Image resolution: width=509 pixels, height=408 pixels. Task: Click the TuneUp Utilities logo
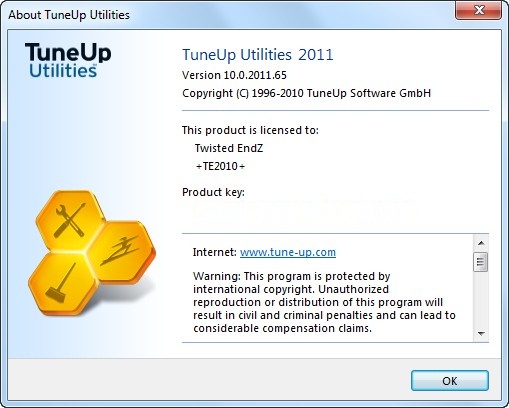click(x=68, y=60)
